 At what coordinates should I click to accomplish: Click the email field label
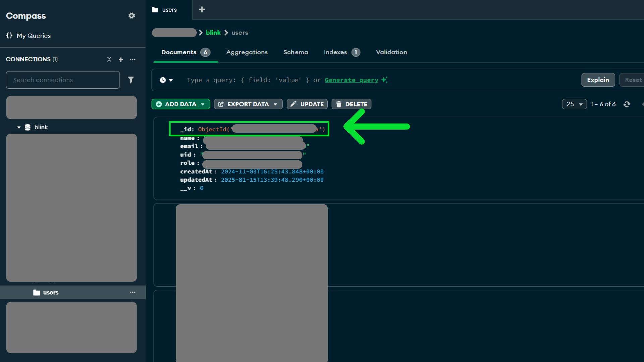(189, 146)
